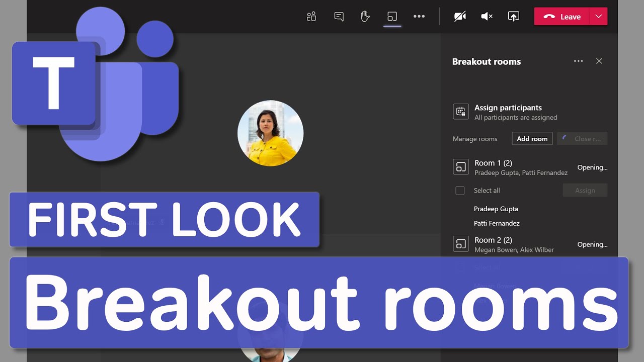Select participant Patti Fernandez
Image resolution: width=644 pixels, height=362 pixels.
coord(497,223)
